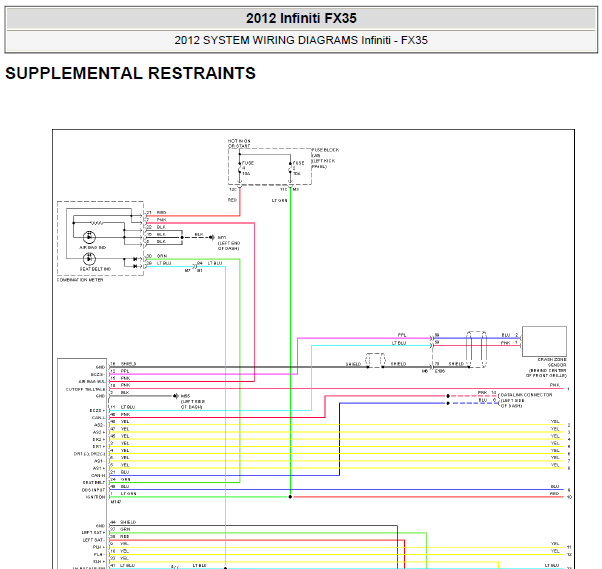Click the fuse symbol feeding the RED wire
Screen dimensions: 602x569
coord(240,168)
